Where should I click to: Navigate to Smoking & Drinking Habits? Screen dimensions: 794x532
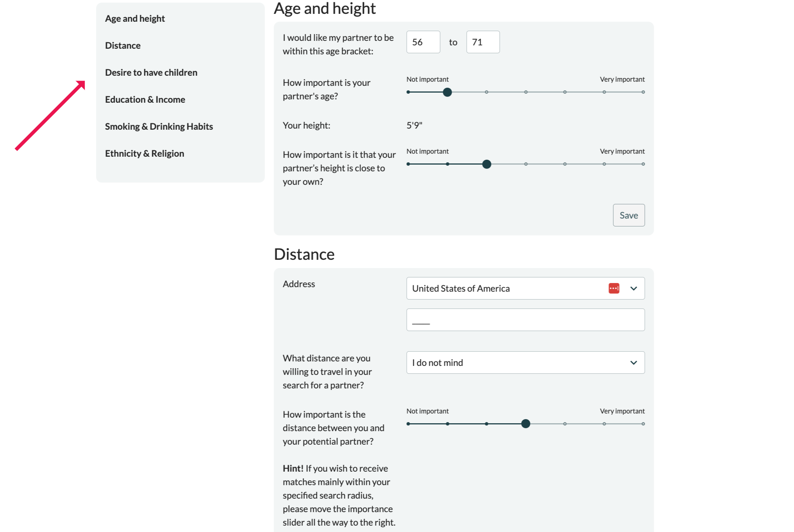click(159, 126)
